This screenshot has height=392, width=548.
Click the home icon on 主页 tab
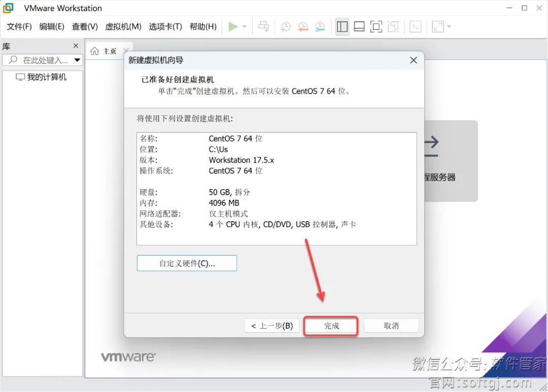(94, 51)
